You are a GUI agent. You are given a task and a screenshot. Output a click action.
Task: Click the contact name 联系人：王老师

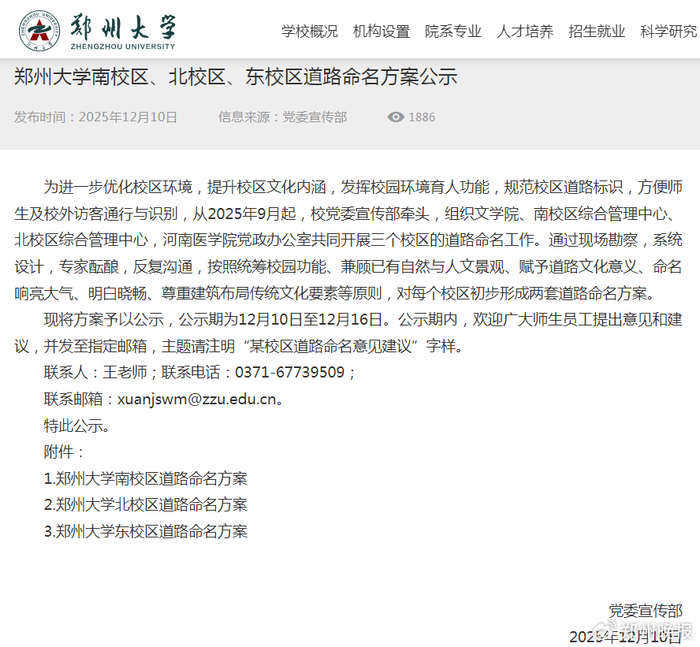pyautogui.click(x=96, y=372)
